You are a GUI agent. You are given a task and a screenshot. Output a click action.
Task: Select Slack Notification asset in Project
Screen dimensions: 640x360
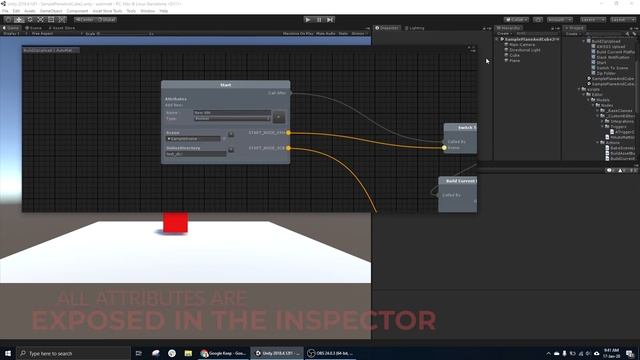coord(613,57)
